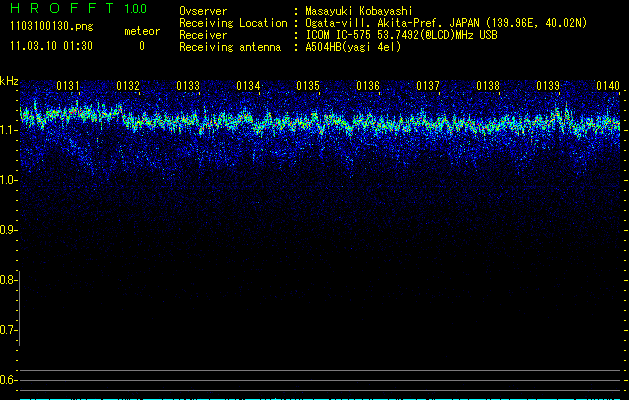
Task: Click the 0131 time marker
Action: click(68, 87)
